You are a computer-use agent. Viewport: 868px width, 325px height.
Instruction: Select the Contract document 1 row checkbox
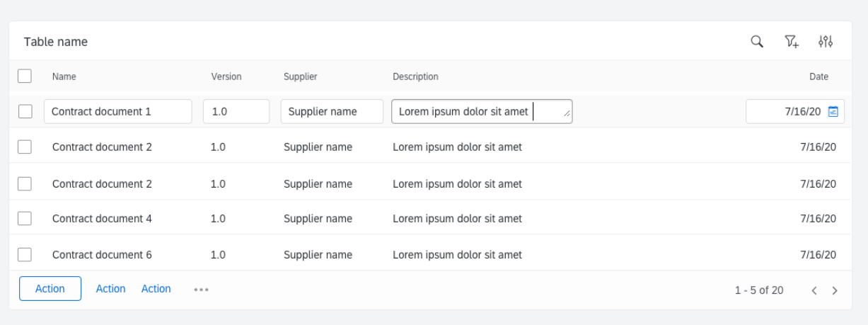25,111
